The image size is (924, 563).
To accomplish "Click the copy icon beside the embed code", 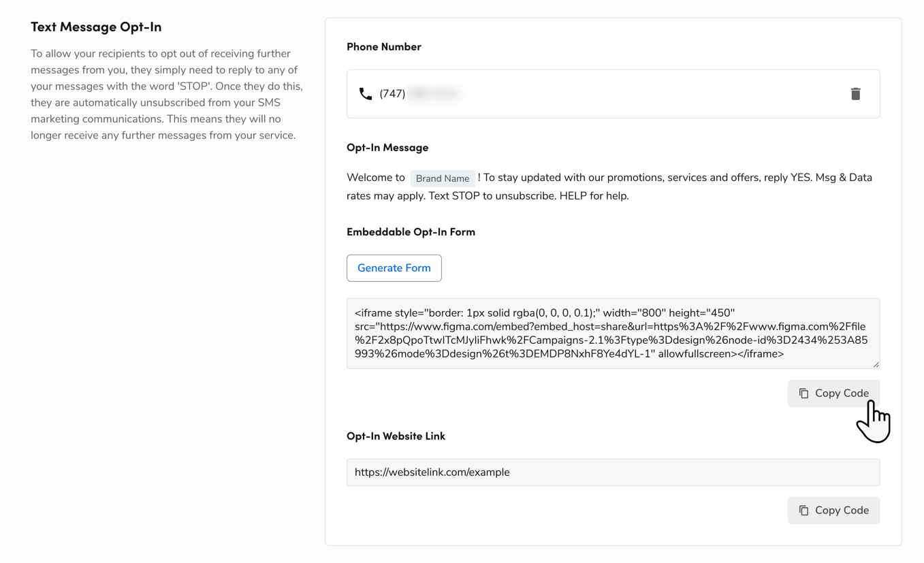I will coord(803,393).
